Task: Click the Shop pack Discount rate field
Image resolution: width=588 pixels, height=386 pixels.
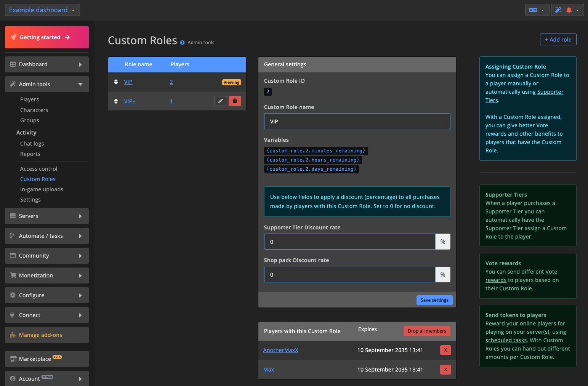Action: (x=349, y=274)
